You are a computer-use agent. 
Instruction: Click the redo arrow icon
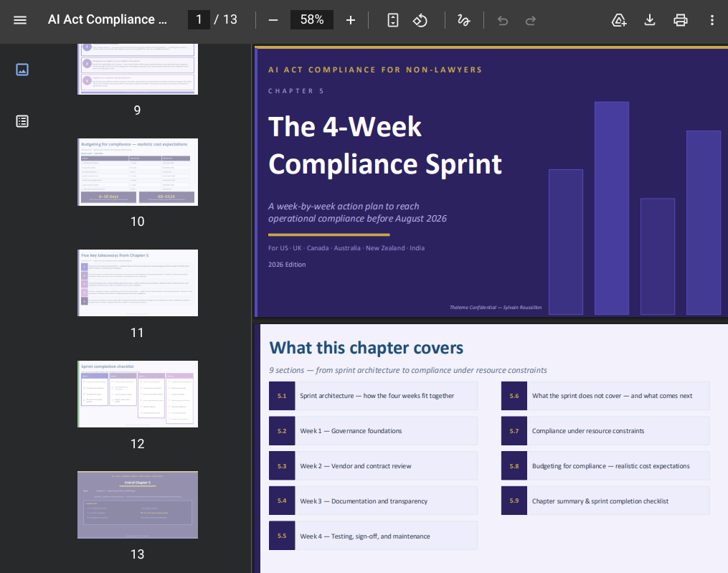click(x=530, y=20)
